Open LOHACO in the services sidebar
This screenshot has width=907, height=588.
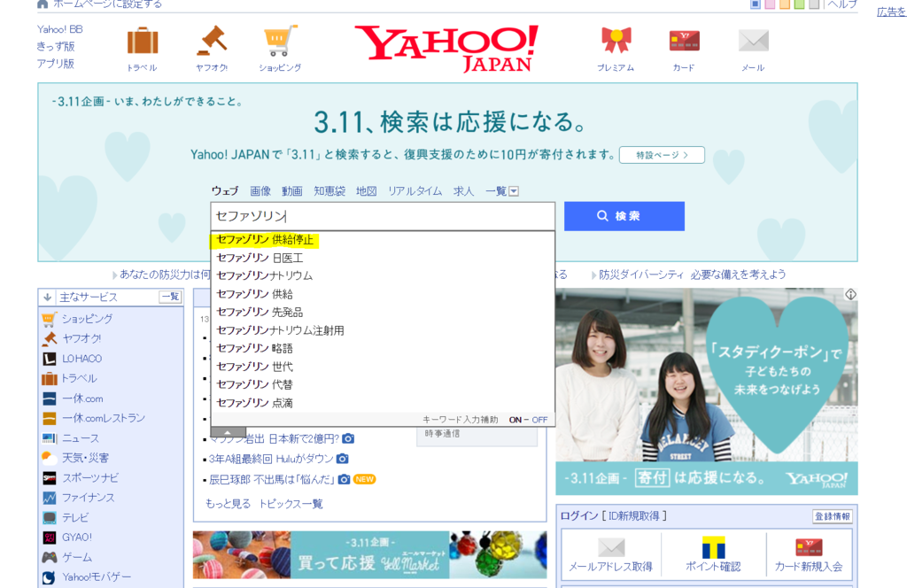[82, 359]
